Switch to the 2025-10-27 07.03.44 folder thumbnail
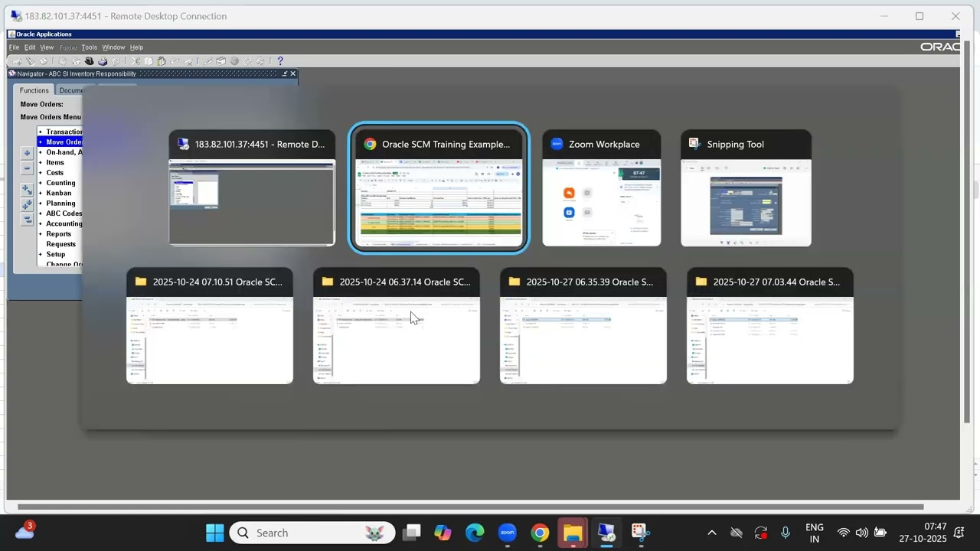This screenshot has width=980, height=551. point(770,326)
